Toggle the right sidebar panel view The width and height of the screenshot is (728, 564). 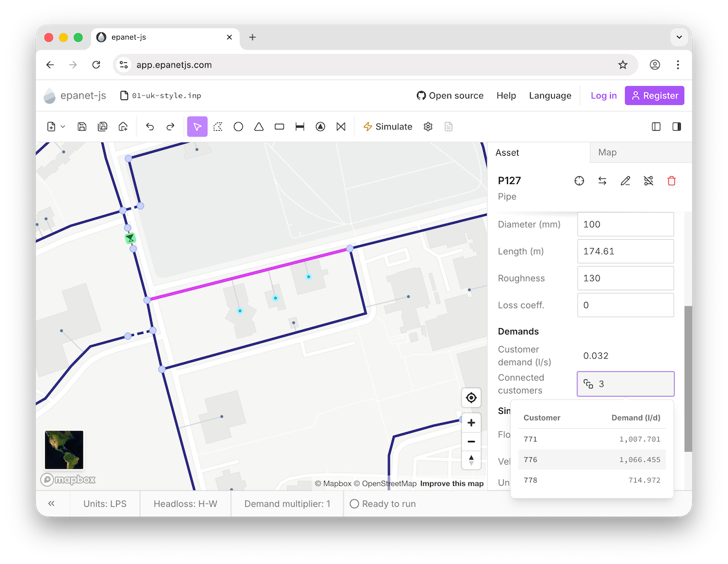(x=677, y=126)
